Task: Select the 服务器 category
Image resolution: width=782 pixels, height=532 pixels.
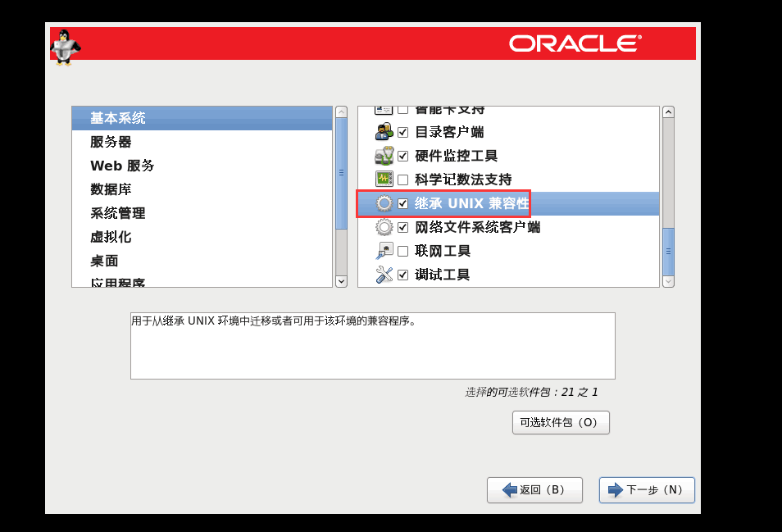Action: [111, 142]
